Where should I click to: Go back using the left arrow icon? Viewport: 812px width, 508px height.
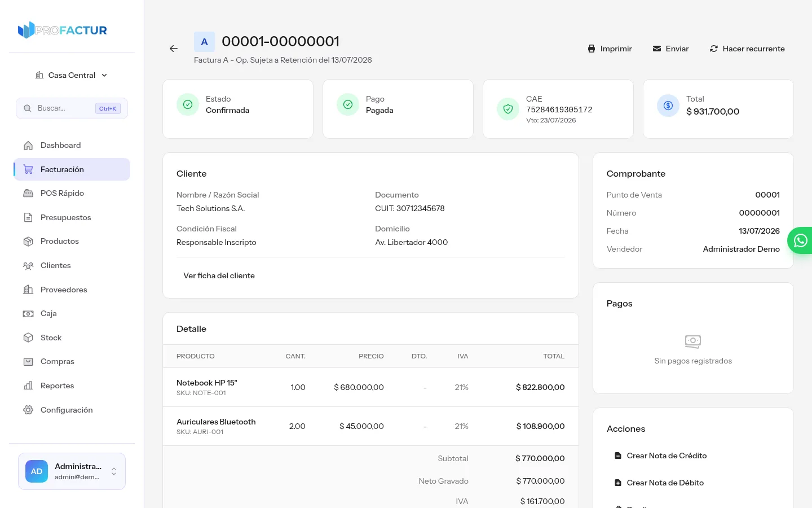(x=174, y=49)
